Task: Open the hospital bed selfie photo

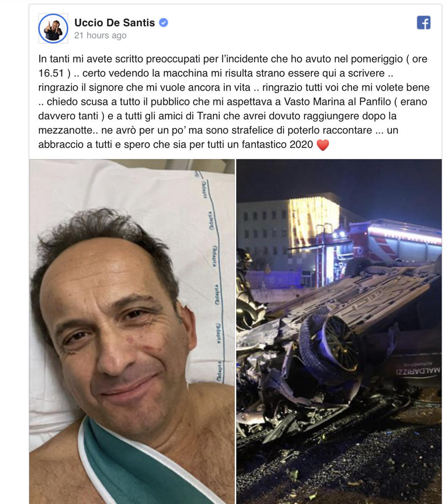Action: pos(132,331)
